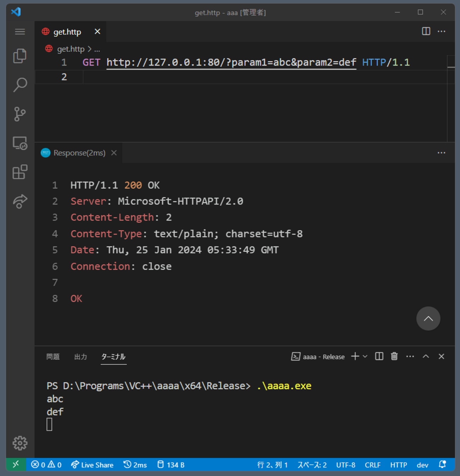Open the Remote Explorer icon
Image resolution: width=460 pixels, height=476 pixels.
(x=20, y=143)
